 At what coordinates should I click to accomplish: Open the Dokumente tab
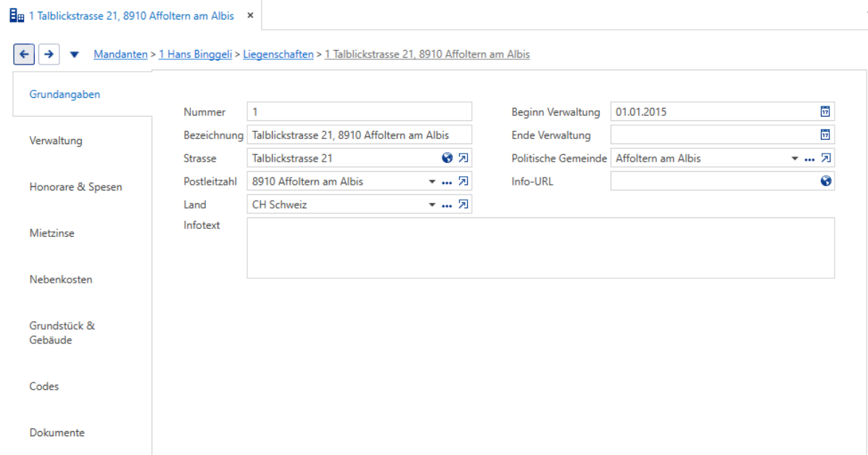pyautogui.click(x=57, y=433)
